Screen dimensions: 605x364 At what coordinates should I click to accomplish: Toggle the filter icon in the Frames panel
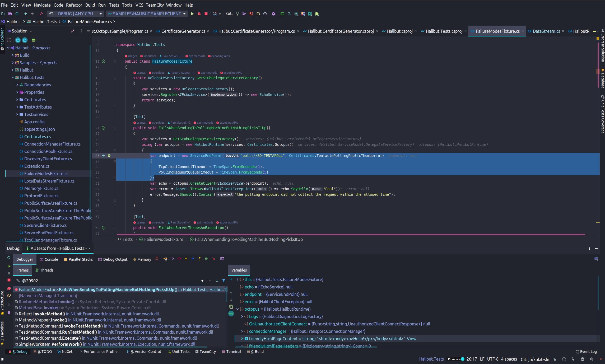tap(224, 281)
